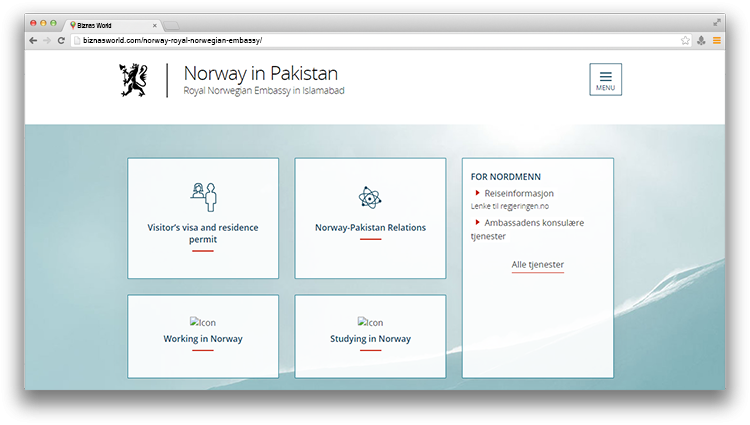Screen dimensions: 750x425
Task: Expand the Ambassadens konsulære tjenester arrow item
Action: tap(478, 222)
